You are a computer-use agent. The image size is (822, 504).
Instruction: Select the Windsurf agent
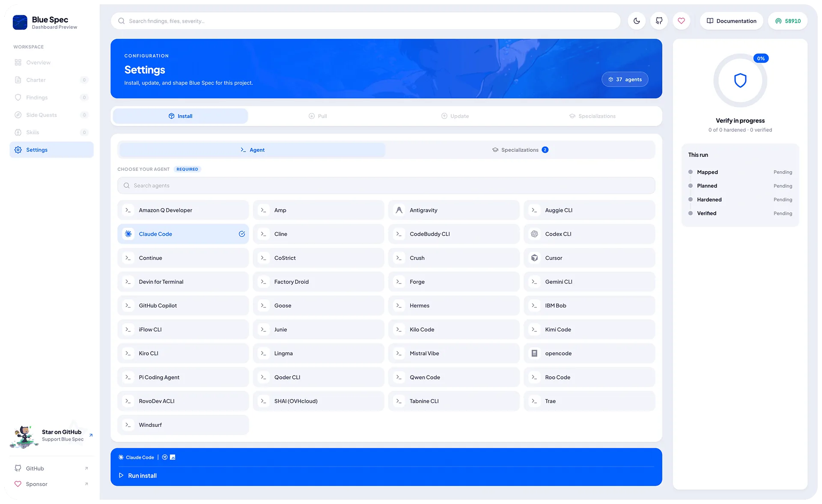point(183,425)
